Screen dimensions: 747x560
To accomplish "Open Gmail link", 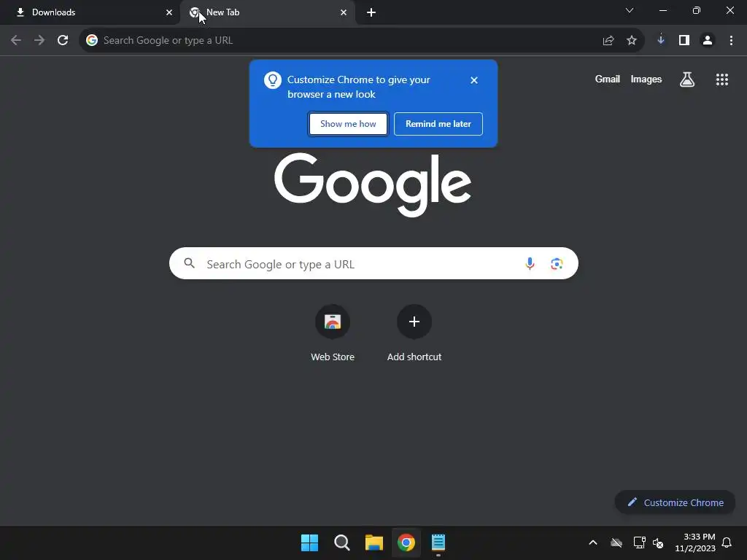I will (607, 79).
